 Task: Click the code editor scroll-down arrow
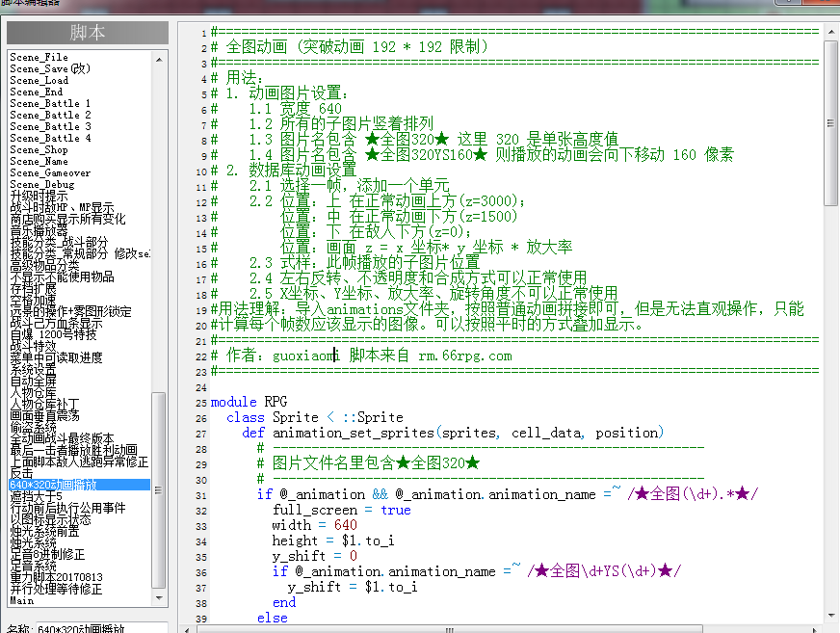[831, 616]
